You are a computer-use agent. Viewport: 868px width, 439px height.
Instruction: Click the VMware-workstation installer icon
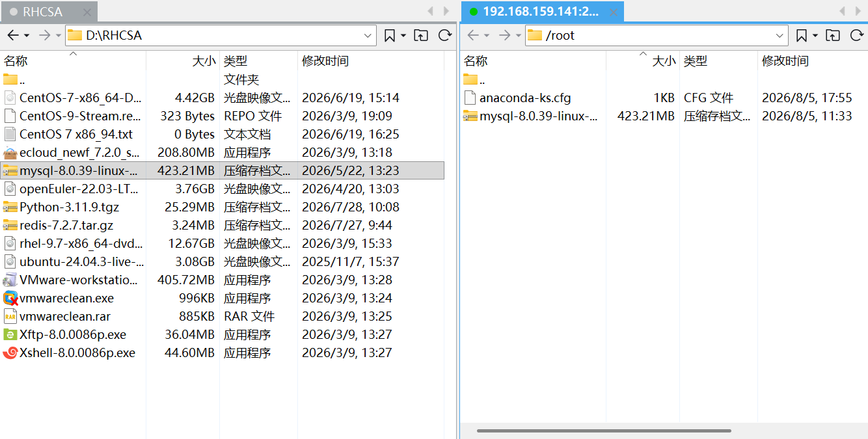[10, 280]
